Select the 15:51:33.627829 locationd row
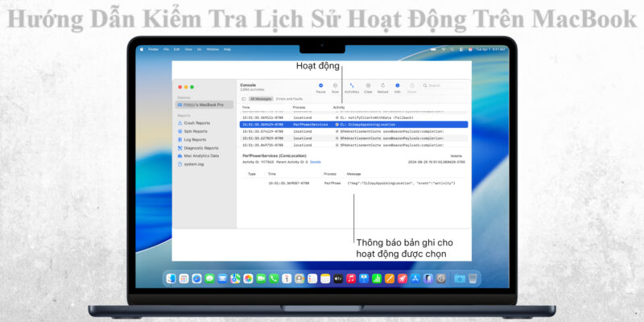The height and width of the screenshot is (322, 644). click(x=353, y=138)
